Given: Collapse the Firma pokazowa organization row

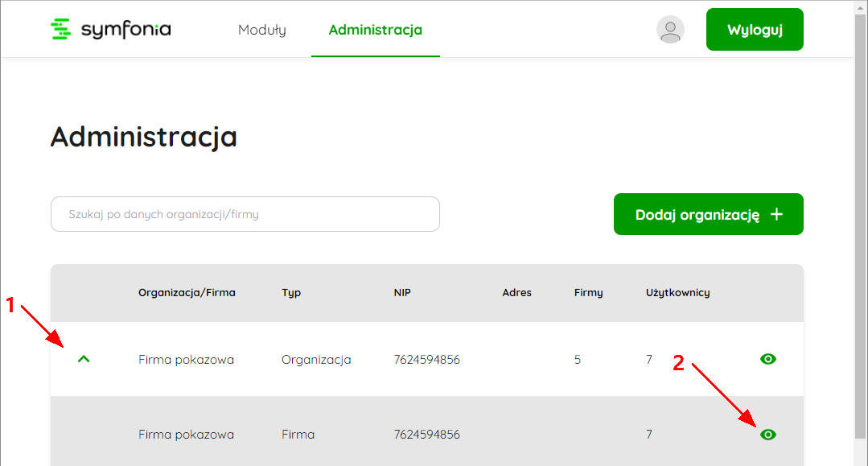Looking at the screenshot, I should pos(84,359).
